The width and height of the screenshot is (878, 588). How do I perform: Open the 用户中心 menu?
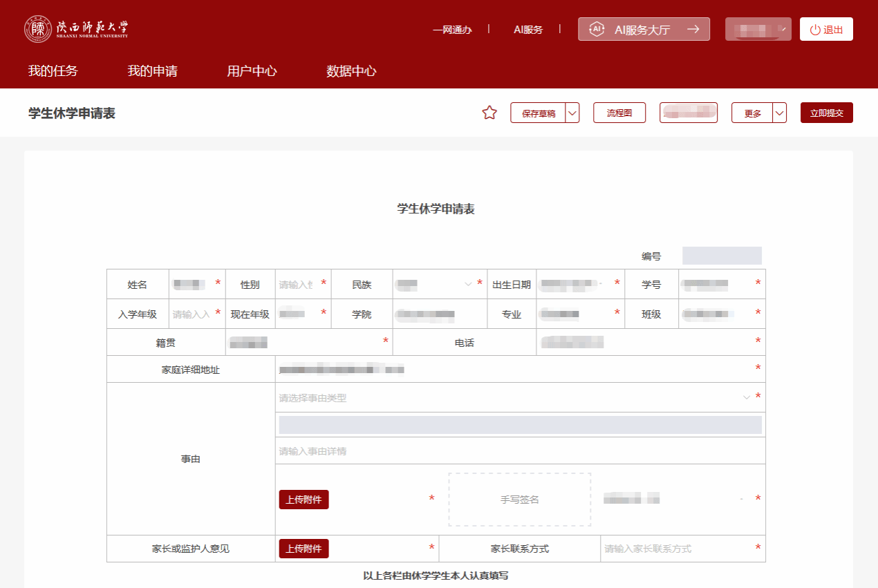click(x=252, y=71)
